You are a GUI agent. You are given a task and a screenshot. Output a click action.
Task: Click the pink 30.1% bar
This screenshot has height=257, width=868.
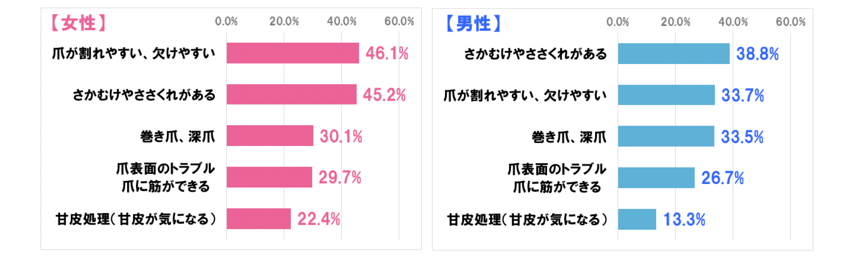point(269,136)
